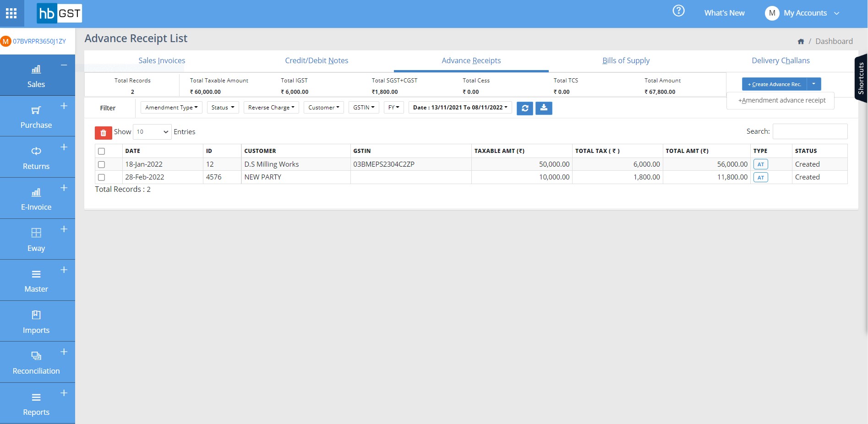Open the Master sidebar icon
The width and height of the screenshot is (868, 424).
[x=36, y=274]
